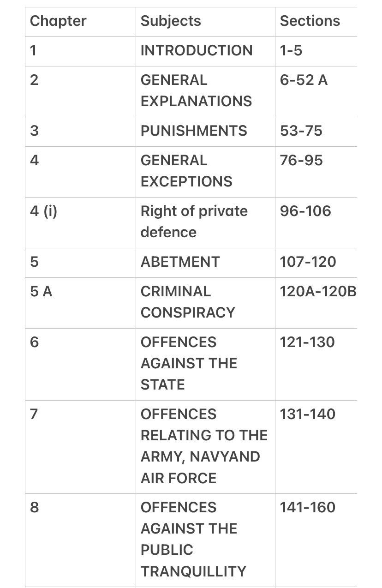The image size is (382, 588).
Task: Click the Chapter column header
Action: coord(58,21)
